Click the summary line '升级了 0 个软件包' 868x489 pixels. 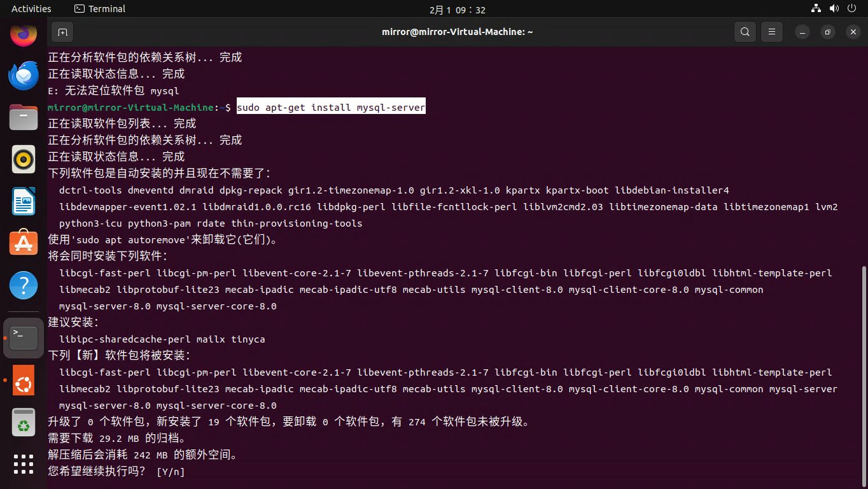(101, 422)
